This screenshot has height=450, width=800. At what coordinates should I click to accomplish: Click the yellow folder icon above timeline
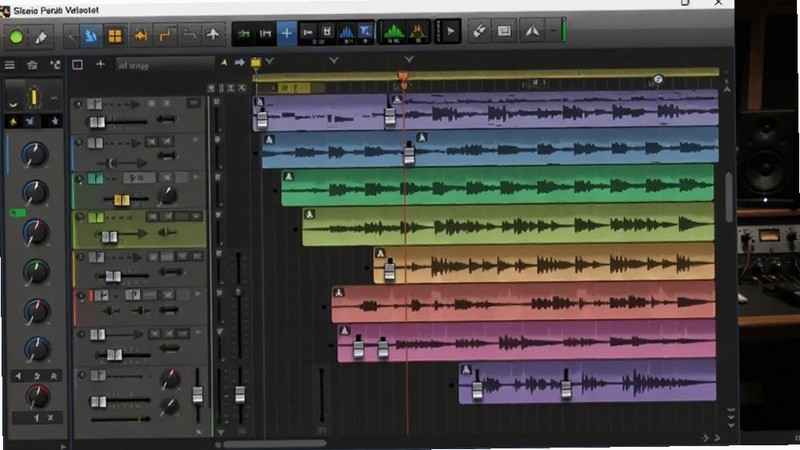[256, 63]
